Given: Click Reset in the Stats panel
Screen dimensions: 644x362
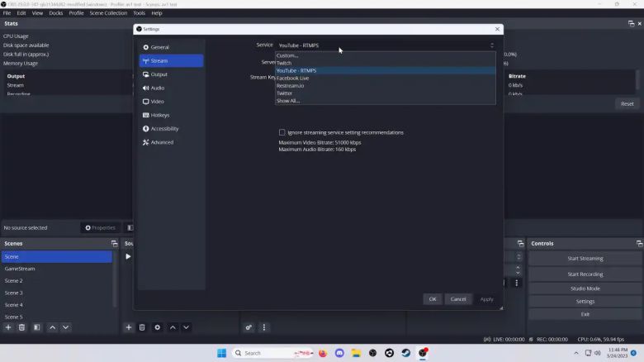Looking at the screenshot, I should point(627,103).
